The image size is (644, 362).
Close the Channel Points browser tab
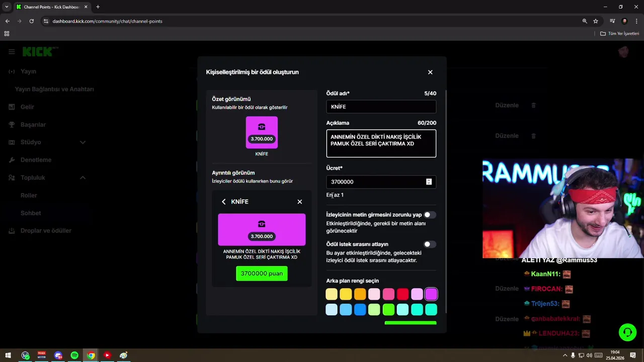tap(86, 7)
